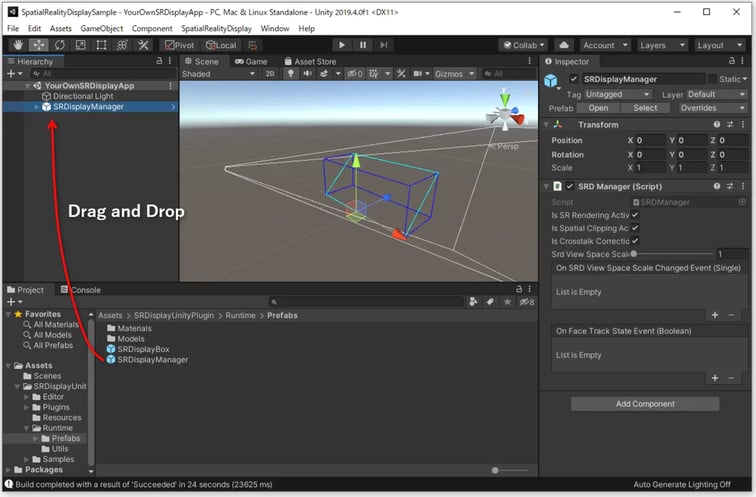This screenshot has height=497, width=756.
Task: Open the Layers dropdown
Action: [662, 45]
